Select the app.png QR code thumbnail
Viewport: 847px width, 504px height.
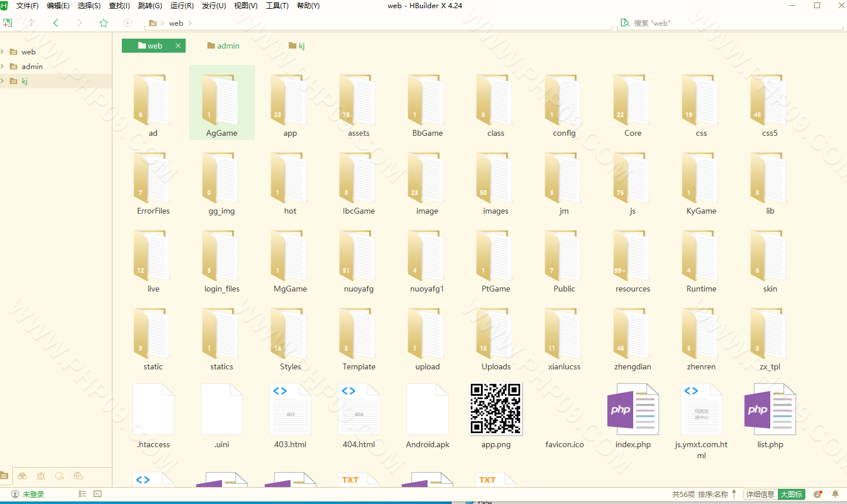tap(496, 409)
